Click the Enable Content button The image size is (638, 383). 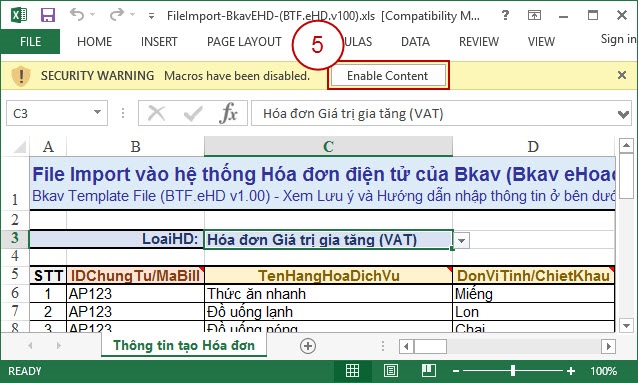point(387,76)
